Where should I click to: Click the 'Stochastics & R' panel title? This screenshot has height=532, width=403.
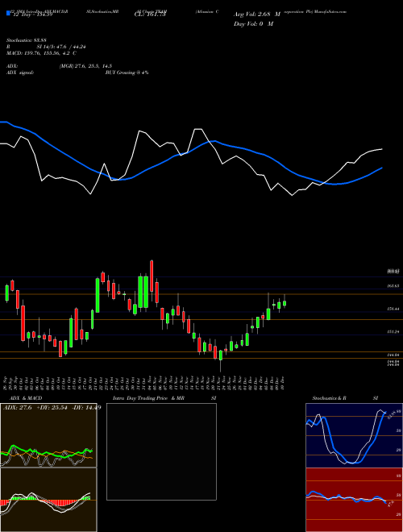[330, 398]
